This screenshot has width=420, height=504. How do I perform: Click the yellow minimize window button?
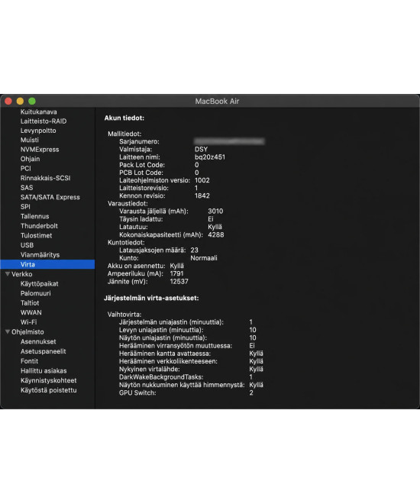coord(20,102)
